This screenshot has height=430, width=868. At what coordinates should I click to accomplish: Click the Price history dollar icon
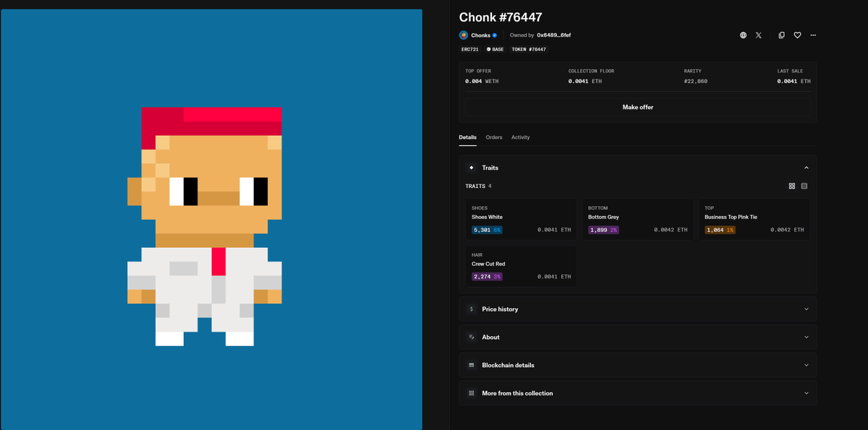(472, 309)
